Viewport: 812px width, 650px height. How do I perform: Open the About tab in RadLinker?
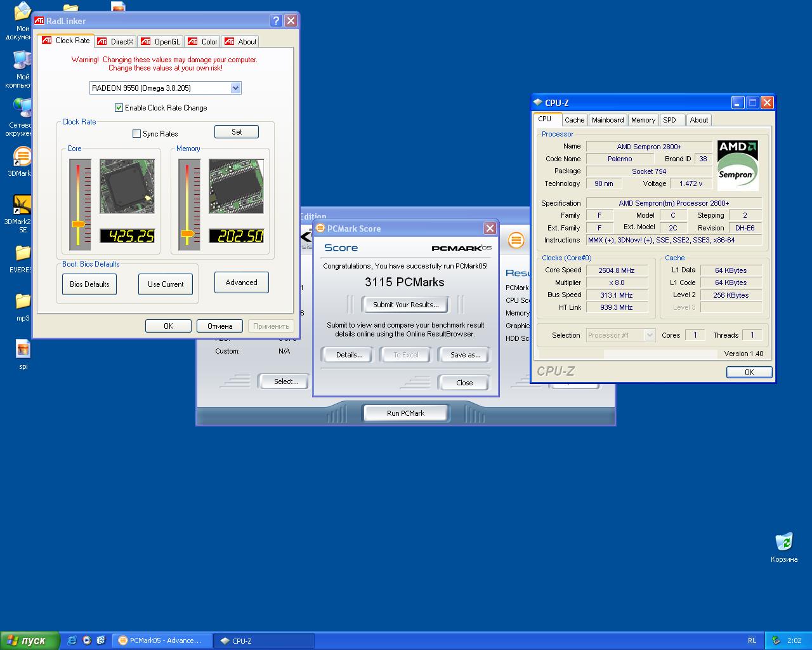(x=240, y=42)
